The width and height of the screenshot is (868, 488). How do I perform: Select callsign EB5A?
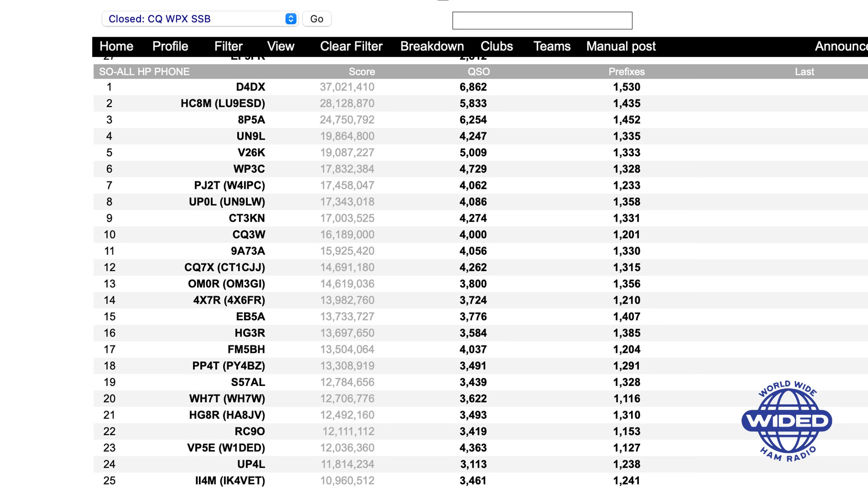250,316
